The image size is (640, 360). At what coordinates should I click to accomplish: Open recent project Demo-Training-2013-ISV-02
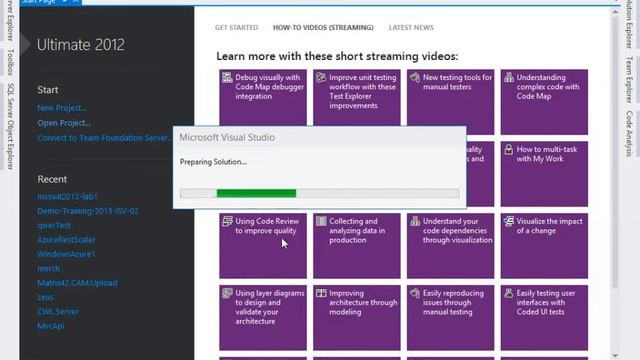point(88,211)
